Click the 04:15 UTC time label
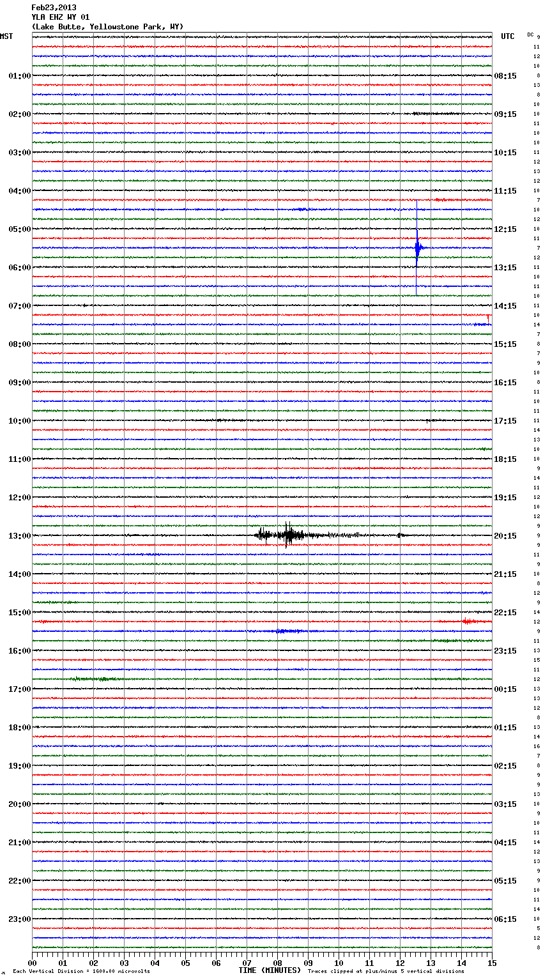Image resolution: width=543 pixels, height=980 pixels. click(505, 843)
